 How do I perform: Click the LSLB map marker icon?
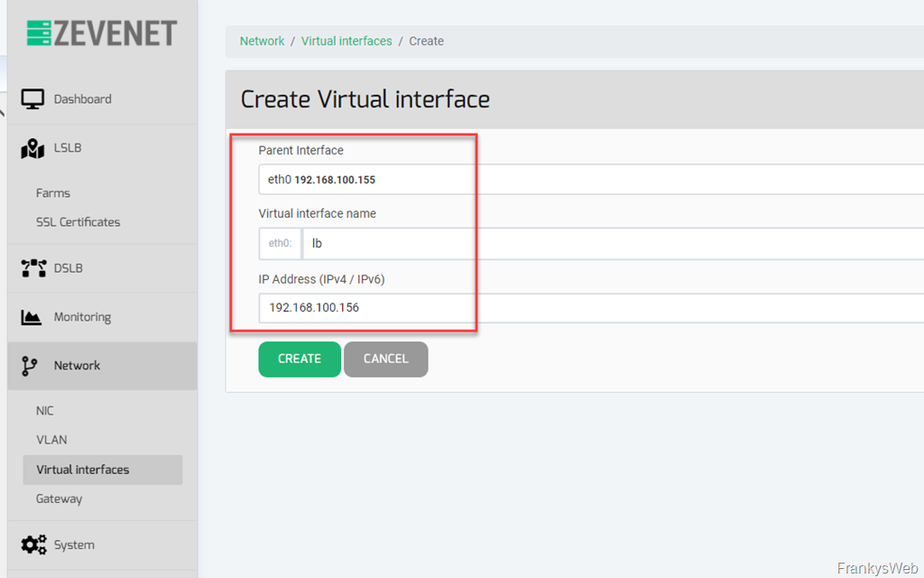point(32,148)
